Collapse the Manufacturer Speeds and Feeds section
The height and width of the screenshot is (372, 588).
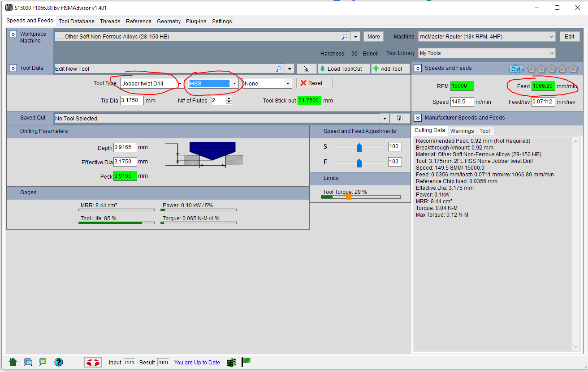[418, 118]
